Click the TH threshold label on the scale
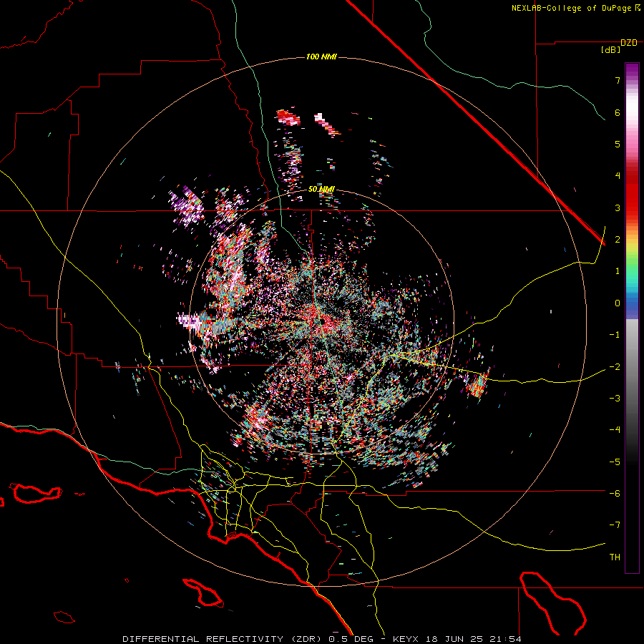The image size is (644, 644). point(615,557)
